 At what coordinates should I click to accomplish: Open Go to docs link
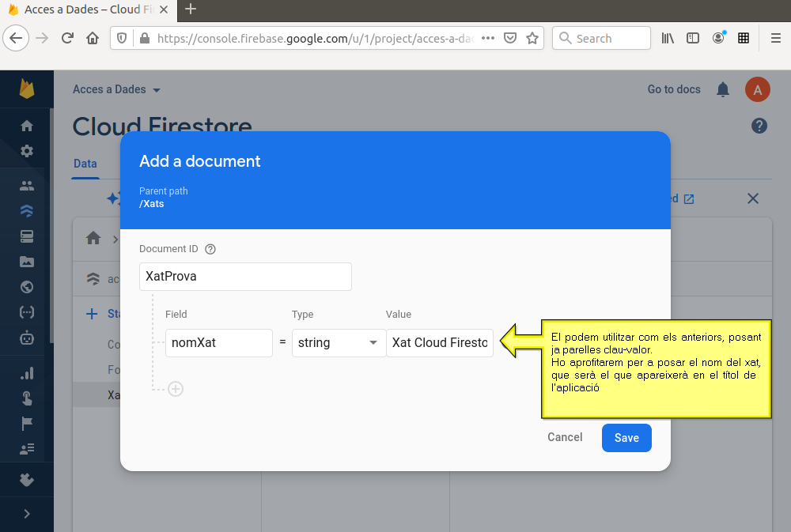(674, 89)
